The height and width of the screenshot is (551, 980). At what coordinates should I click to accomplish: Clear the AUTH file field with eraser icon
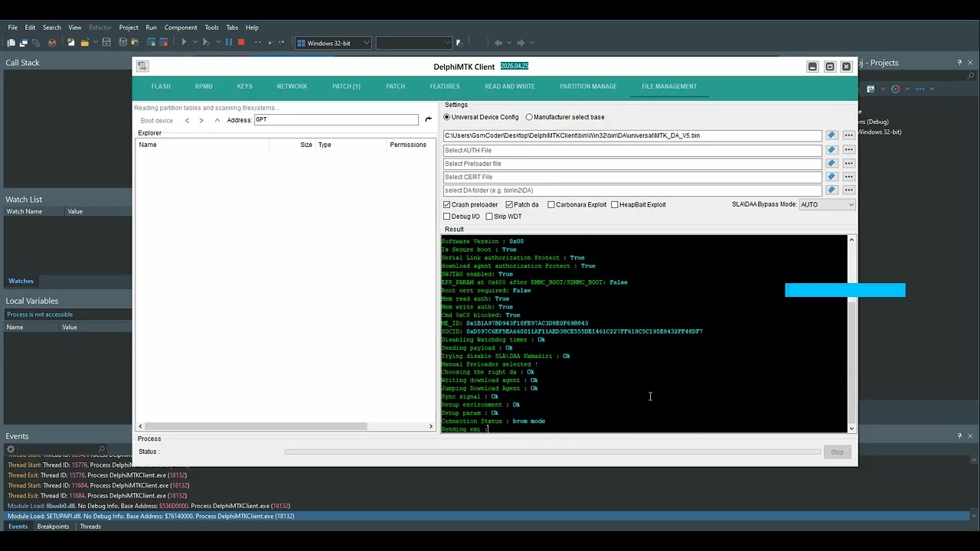pyautogui.click(x=831, y=150)
